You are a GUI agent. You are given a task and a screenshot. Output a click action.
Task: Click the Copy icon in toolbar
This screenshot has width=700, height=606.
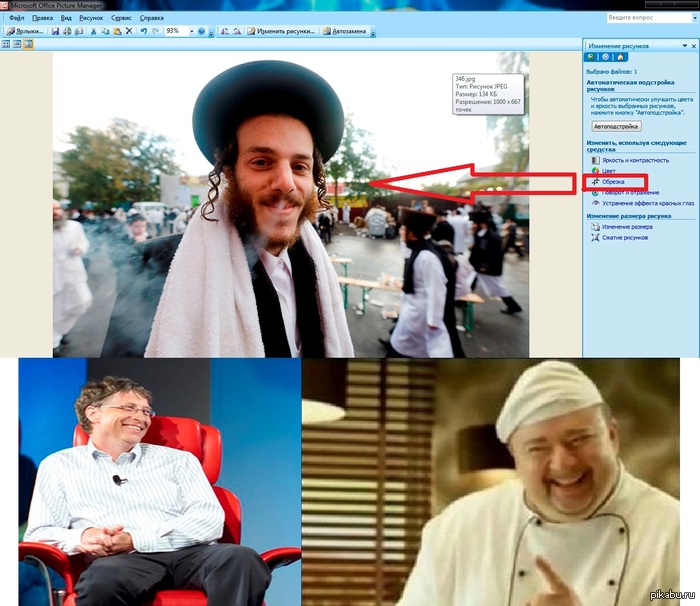point(105,31)
